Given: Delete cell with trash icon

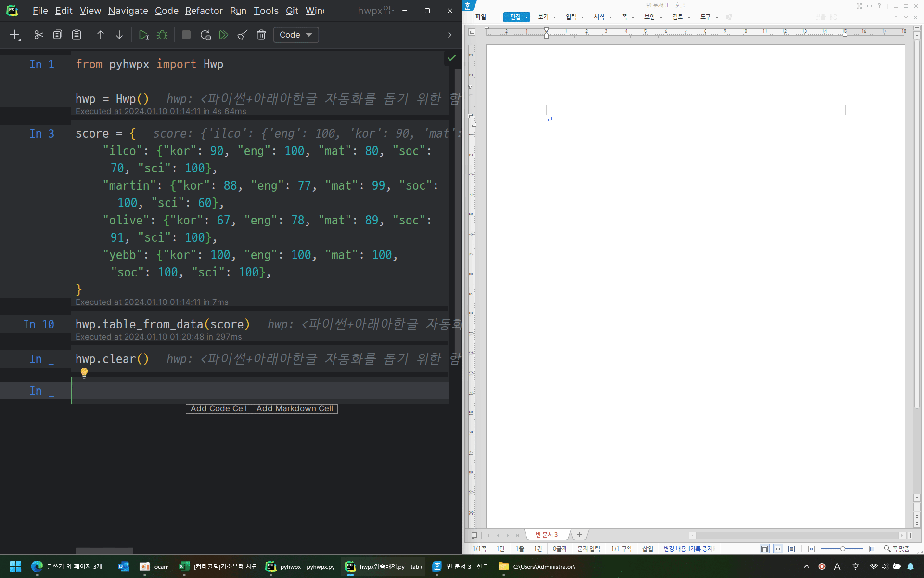Looking at the screenshot, I should (261, 35).
